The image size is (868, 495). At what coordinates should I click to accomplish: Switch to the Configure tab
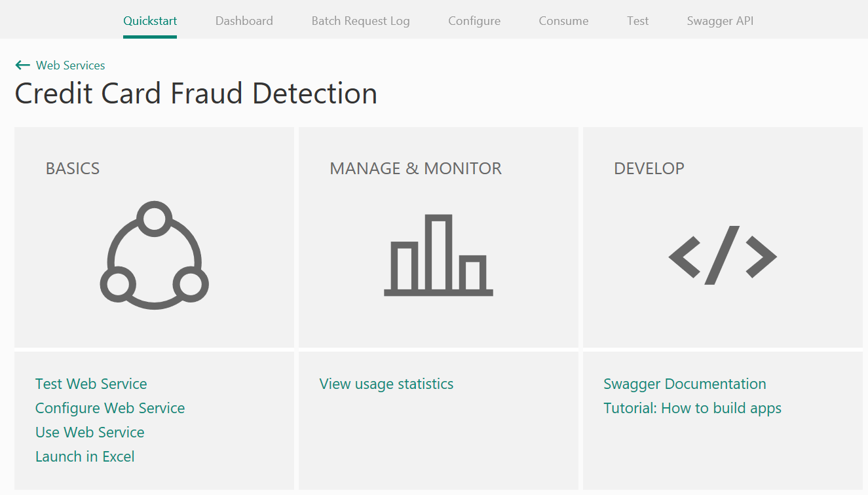pyautogui.click(x=474, y=20)
